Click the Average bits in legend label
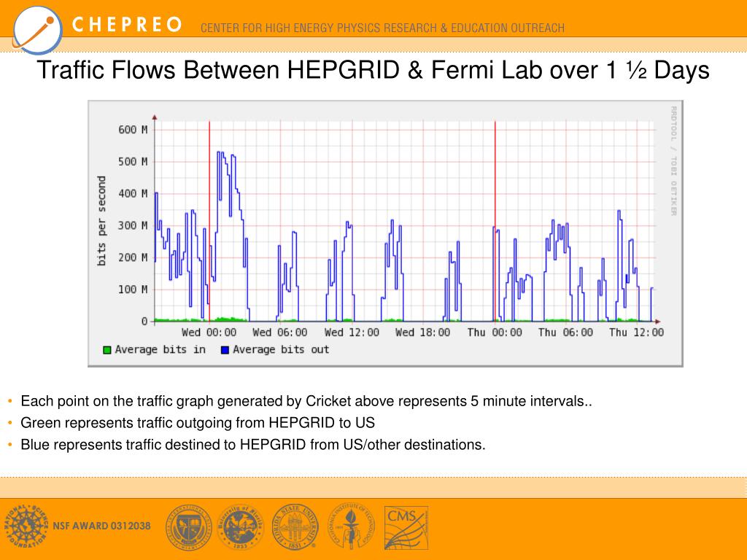747x560 pixels. click(x=160, y=349)
